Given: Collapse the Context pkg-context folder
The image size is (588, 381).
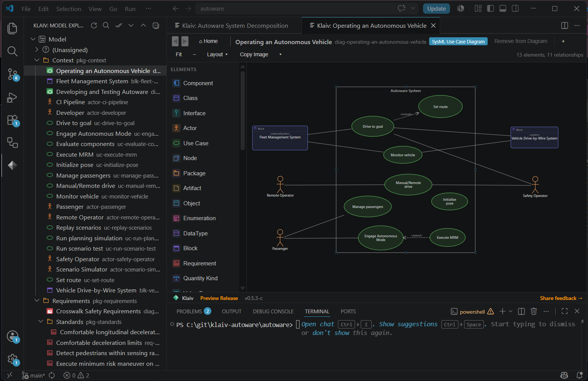Looking at the screenshot, I should point(37,60).
